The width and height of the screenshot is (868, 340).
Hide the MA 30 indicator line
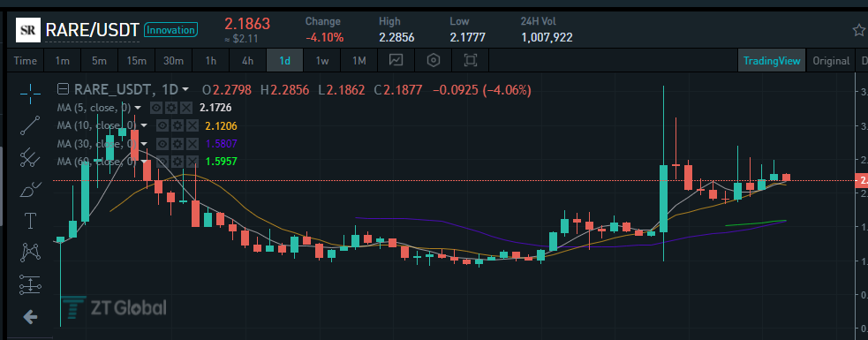point(162,144)
